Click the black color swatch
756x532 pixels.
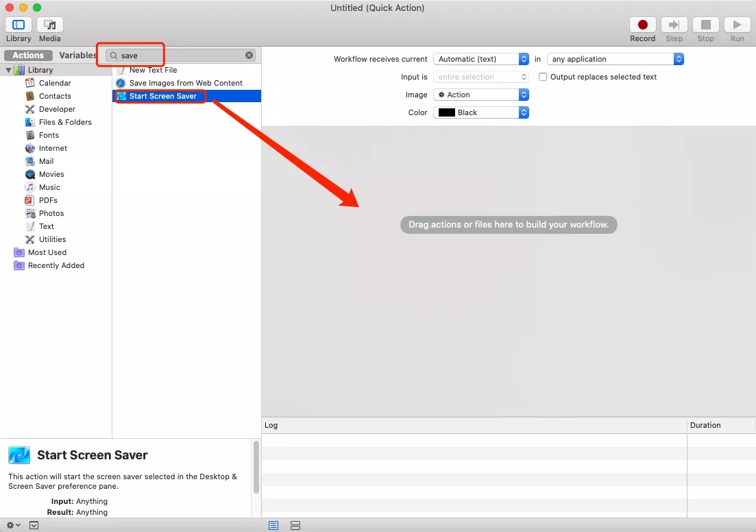point(446,112)
